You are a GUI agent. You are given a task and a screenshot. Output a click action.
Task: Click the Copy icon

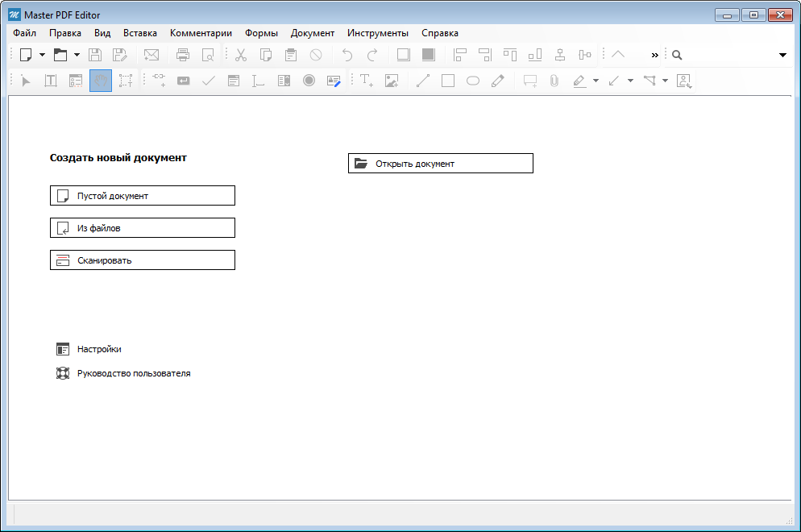(266, 55)
